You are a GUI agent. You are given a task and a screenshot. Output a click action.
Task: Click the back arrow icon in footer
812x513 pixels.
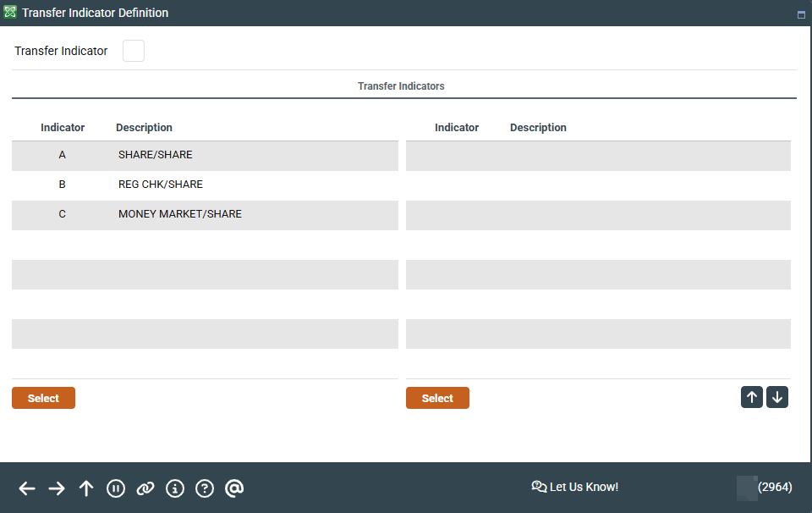pos(27,488)
